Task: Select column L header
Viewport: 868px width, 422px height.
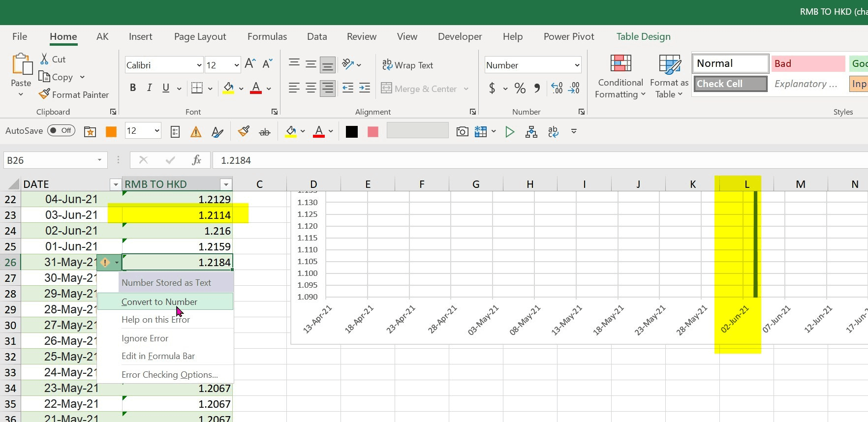Action: (746, 184)
